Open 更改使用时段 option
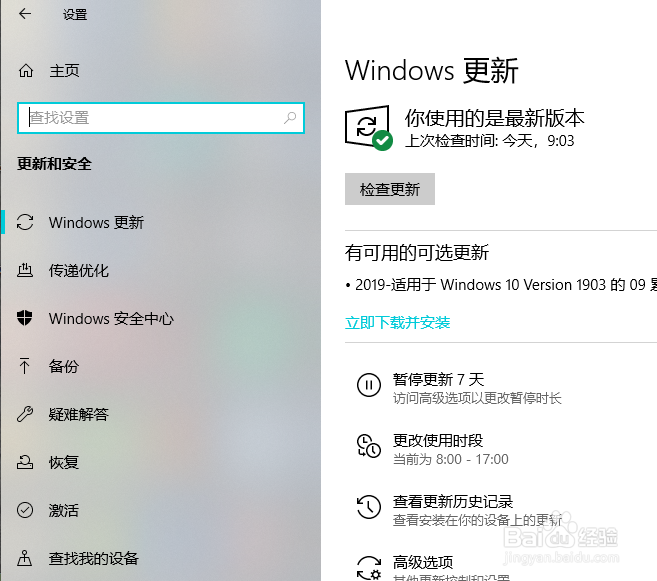This screenshot has height=581, width=657. point(438,440)
